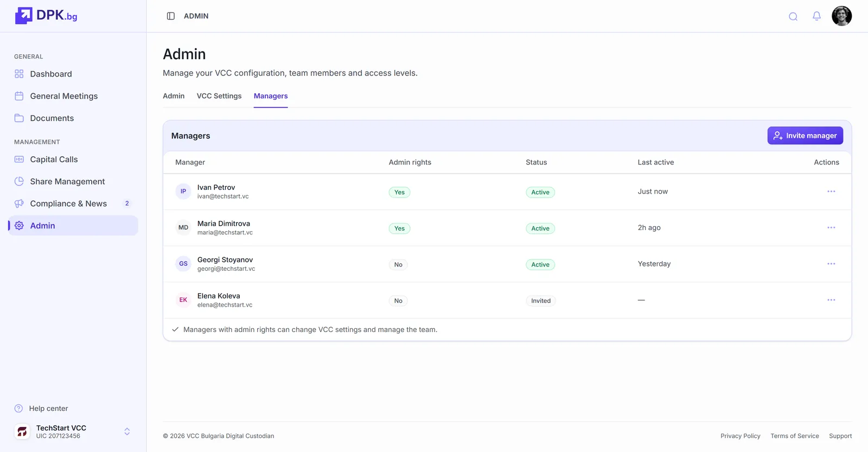Click the Admin rights column header
Image resolution: width=868 pixels, height=452 pixels.
pos(410,162)
